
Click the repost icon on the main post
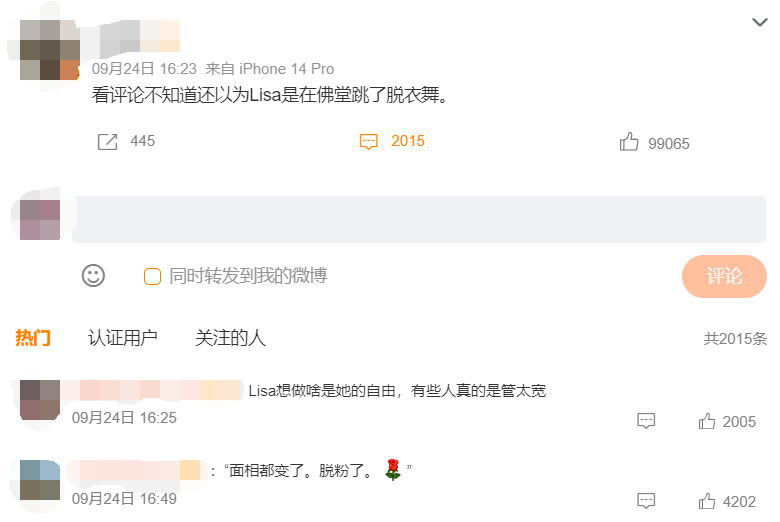pyautogui.click(x=108, y=142)
